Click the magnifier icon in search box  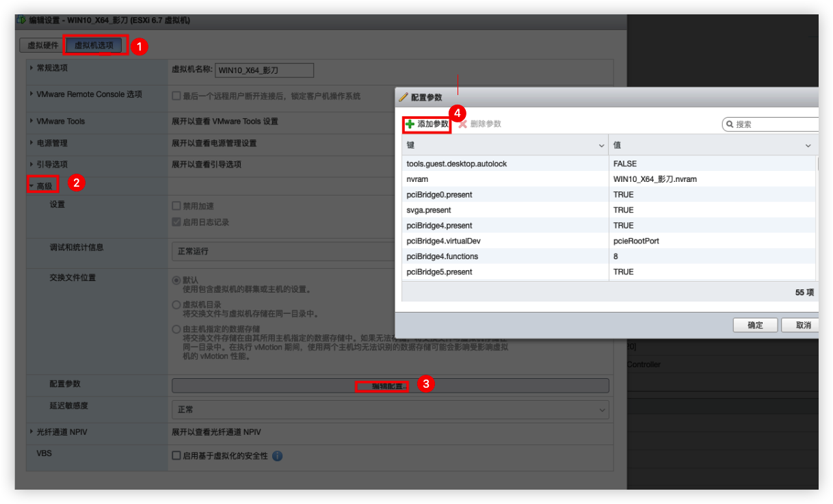tap(730, 124)
